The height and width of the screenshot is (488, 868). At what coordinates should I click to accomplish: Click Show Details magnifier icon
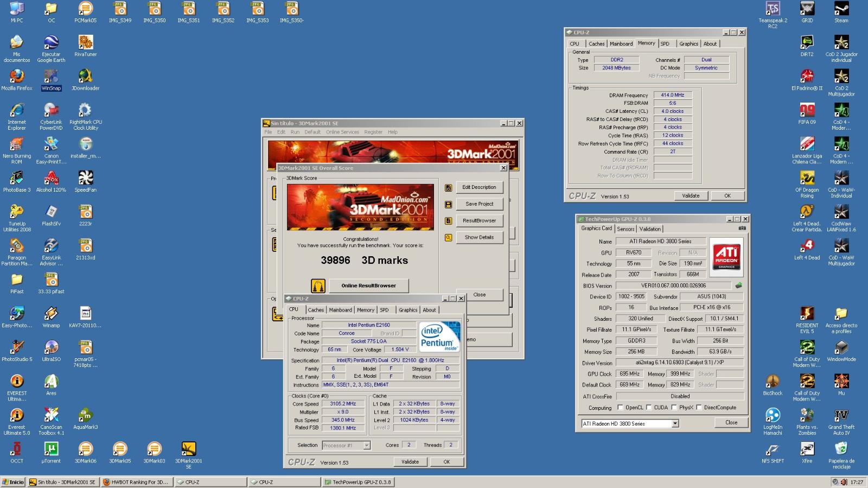coord(448,238)
